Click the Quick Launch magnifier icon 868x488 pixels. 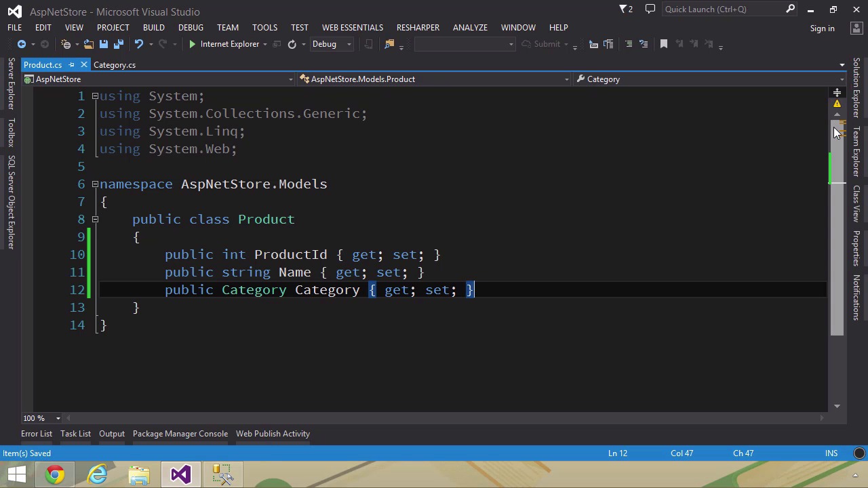[790, 9]
